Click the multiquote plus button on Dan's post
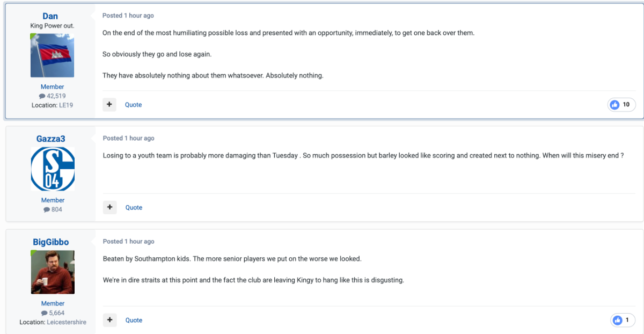Viewport: 644px width, 334px height. (x=109, y=105)
